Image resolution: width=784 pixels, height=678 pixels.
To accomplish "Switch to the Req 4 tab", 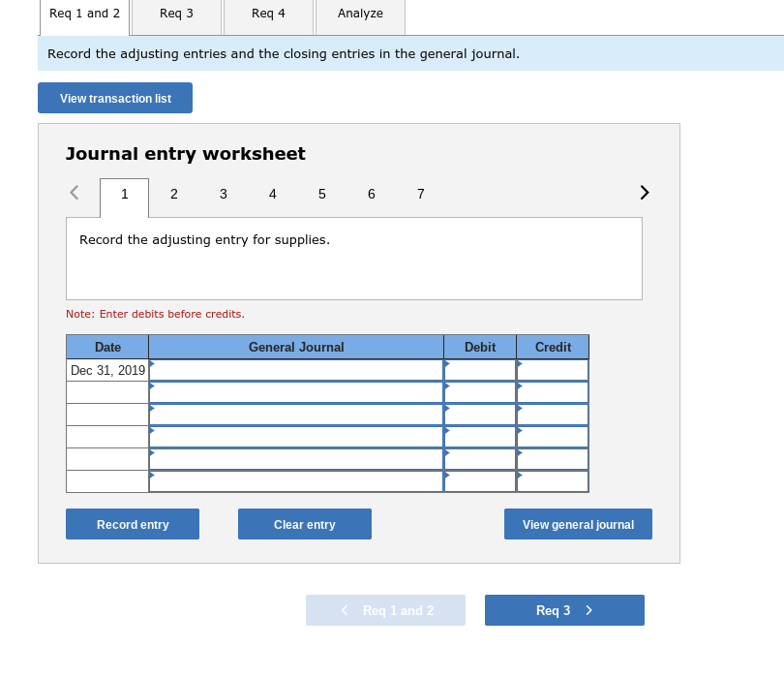I will 267,14.
